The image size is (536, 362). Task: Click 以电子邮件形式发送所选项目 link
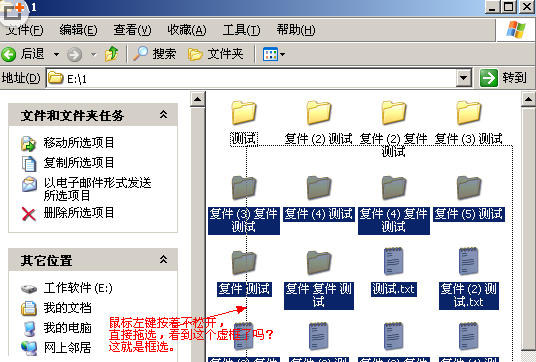click(x=97, y=189)
